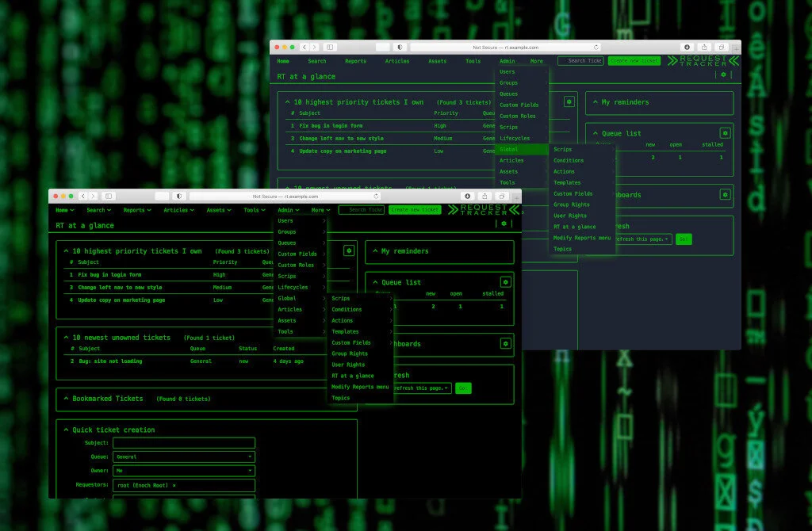Open the Owner dropdown showing Me
Screen dimensions: 812x531
coord(183,470)
